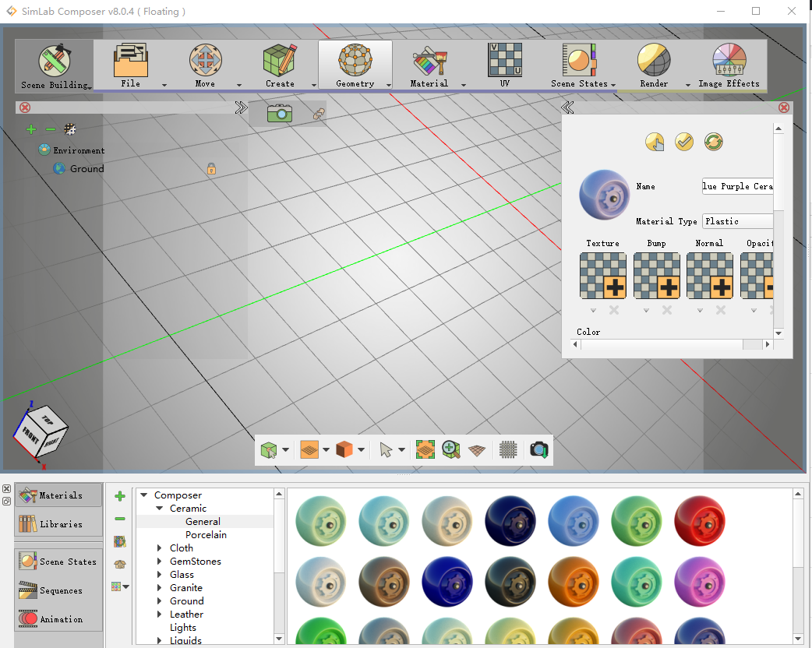
Task: Open the Material Type dropdown
Action: click(x=737, y=221)
